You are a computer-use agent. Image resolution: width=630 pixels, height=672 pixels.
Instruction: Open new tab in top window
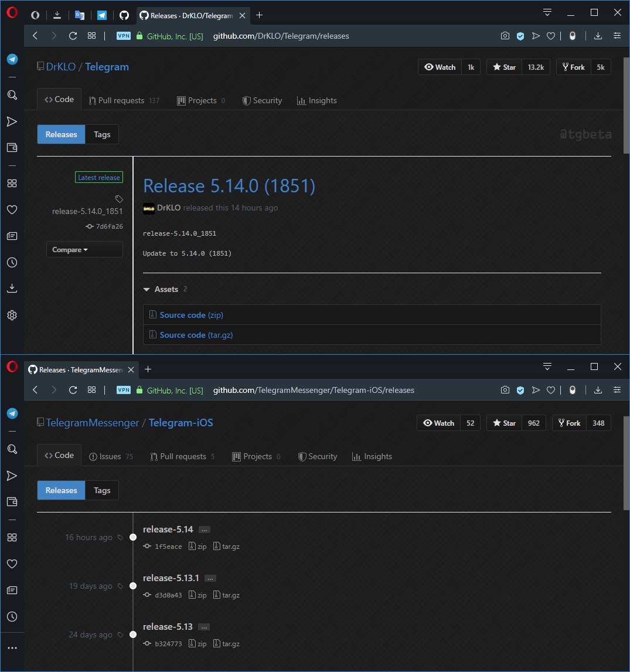tap(259, 15)
